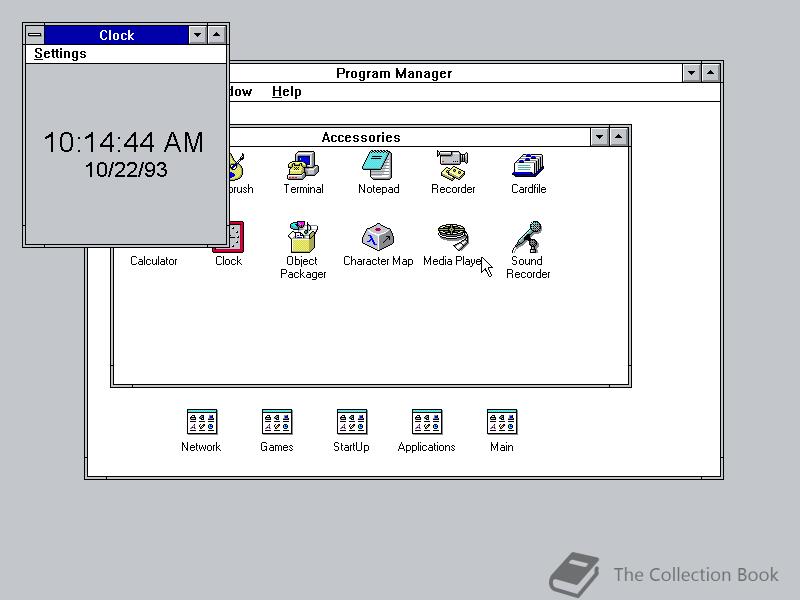Launch Character Map
Screen dimensions: 800x600
point(378,238)
